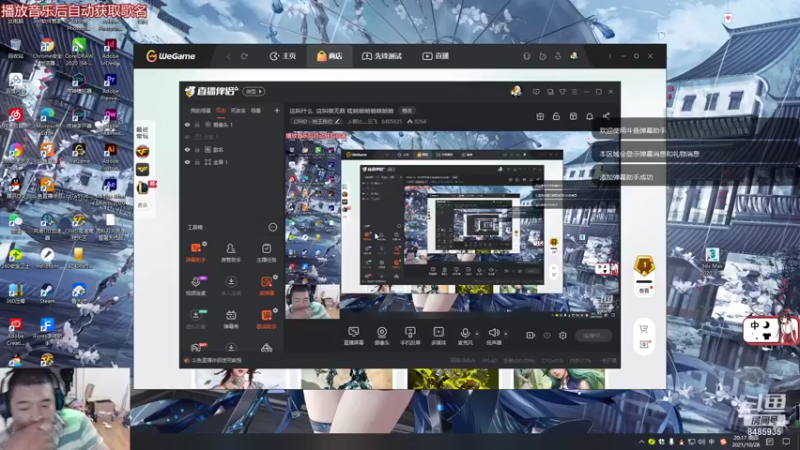Open settings gear beside the start-live button
800x450 pixels.
pos(563,335)
